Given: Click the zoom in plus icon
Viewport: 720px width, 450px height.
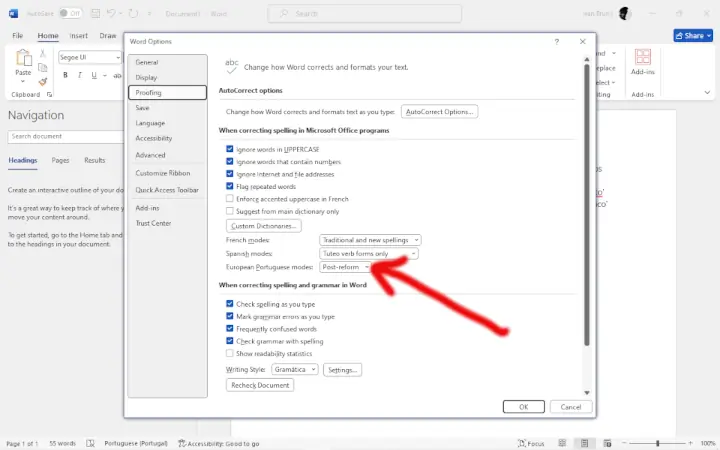Looking at the screenshot, I should [690, 443].
